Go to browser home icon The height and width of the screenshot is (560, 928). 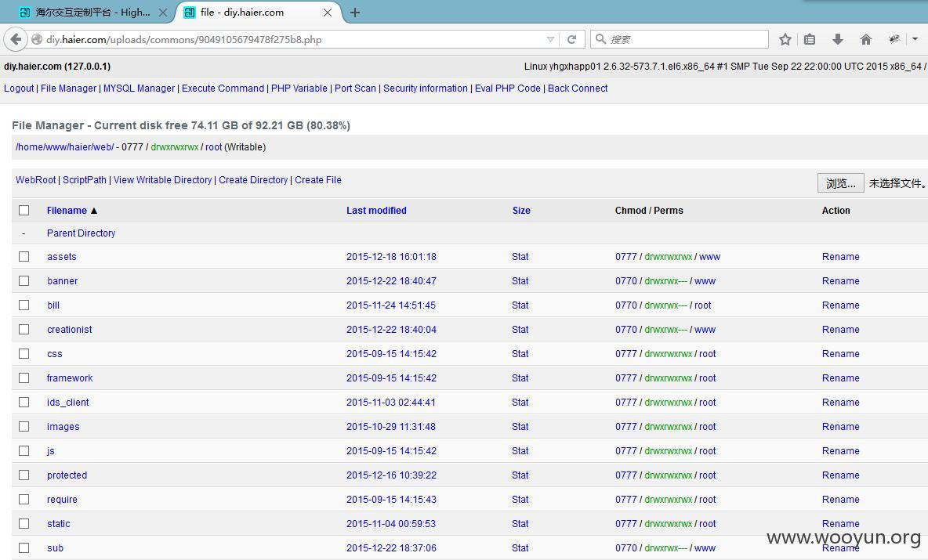(x=866, y=40)
